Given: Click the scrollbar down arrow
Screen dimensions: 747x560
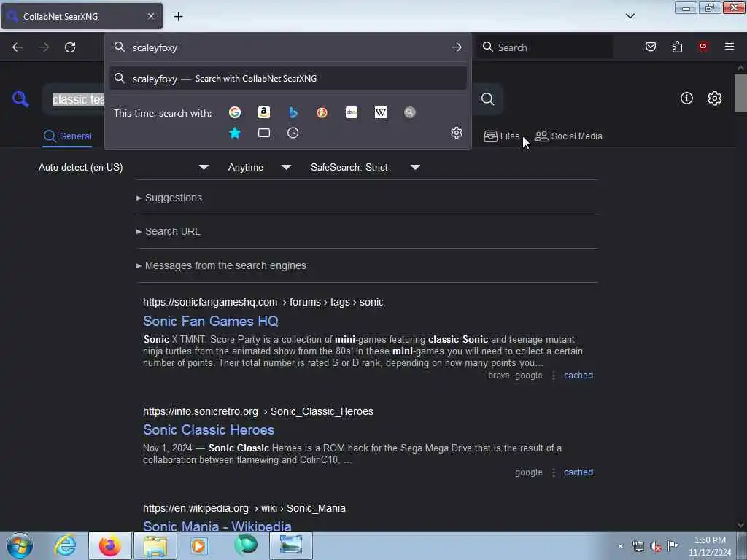Looking at the screenshot, I should [740, 525].
